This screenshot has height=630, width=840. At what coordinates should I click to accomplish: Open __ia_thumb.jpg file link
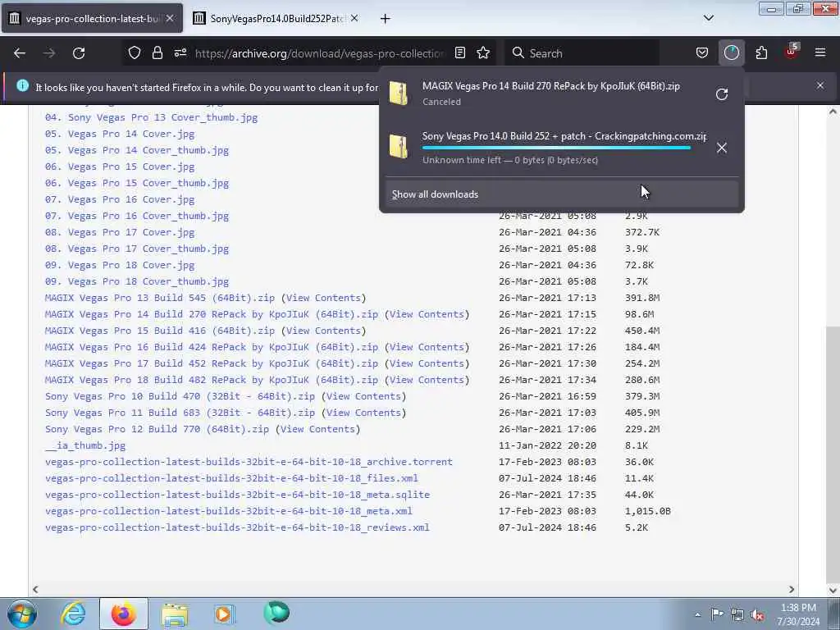tap(85, 445)
